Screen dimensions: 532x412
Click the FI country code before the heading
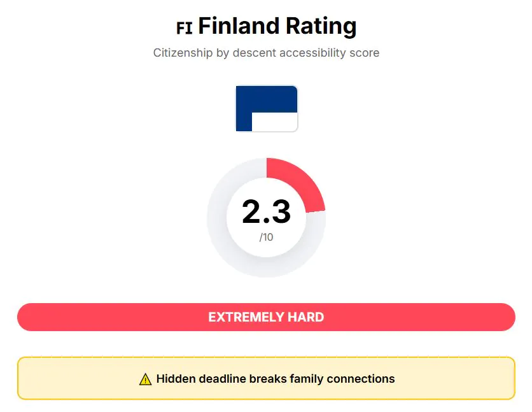click(x=185, y=28)
